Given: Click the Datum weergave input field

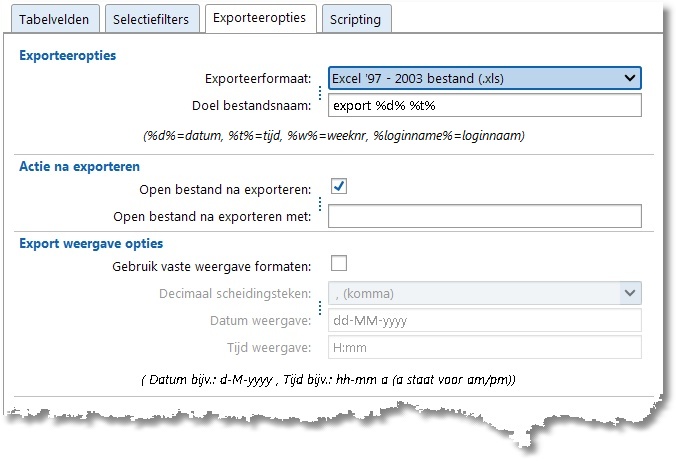Looking at the screenshot, I should coord(485,320).
